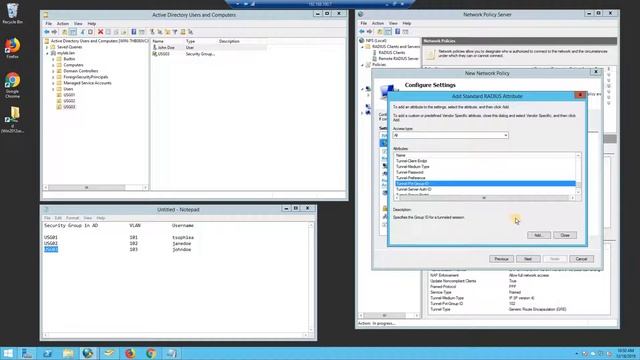The image size is (640, 360).
Task: Click the Close button in RADIUS attribute dialog
Action: coord(565,235)
